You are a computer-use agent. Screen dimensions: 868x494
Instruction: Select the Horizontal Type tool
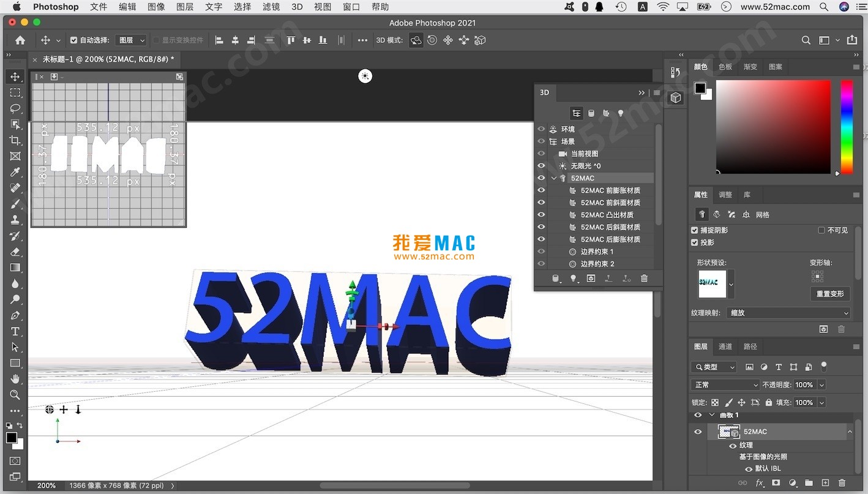pyautogui.click(x=15, y=331)
